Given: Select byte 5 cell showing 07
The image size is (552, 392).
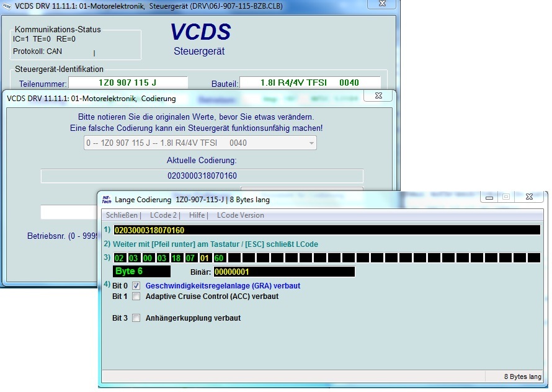Looking at the screenshot, I should coord(190,258).
